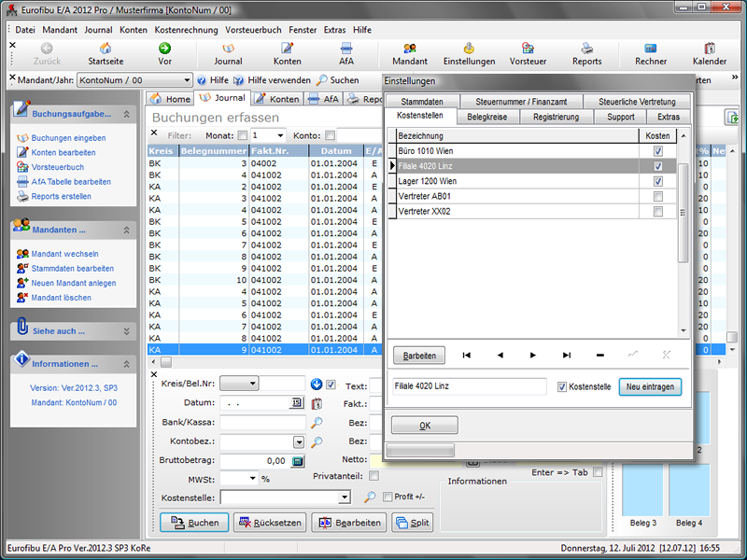This screenshot has height=560, width=747.
Task: Switch to the Stammdaten settings tab
Action: point(422,102)
